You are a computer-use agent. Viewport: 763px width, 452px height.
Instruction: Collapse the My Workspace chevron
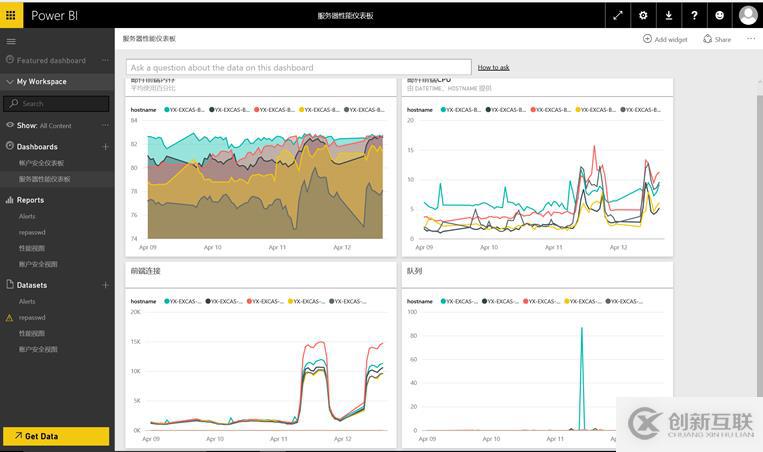pos(9,82)
